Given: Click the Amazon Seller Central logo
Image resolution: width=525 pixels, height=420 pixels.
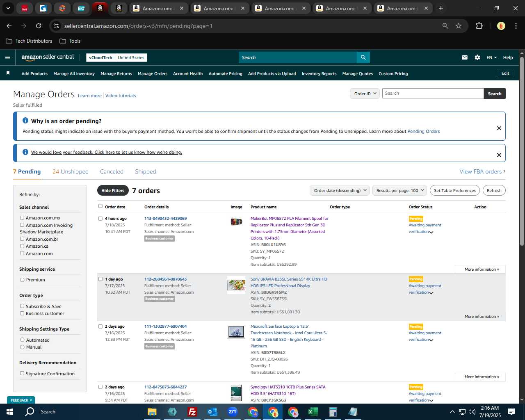Looking at the screenshot, I should [x=48, y=57].
